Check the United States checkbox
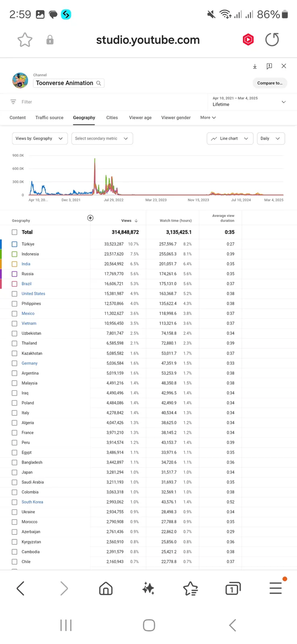 [14, 294]
